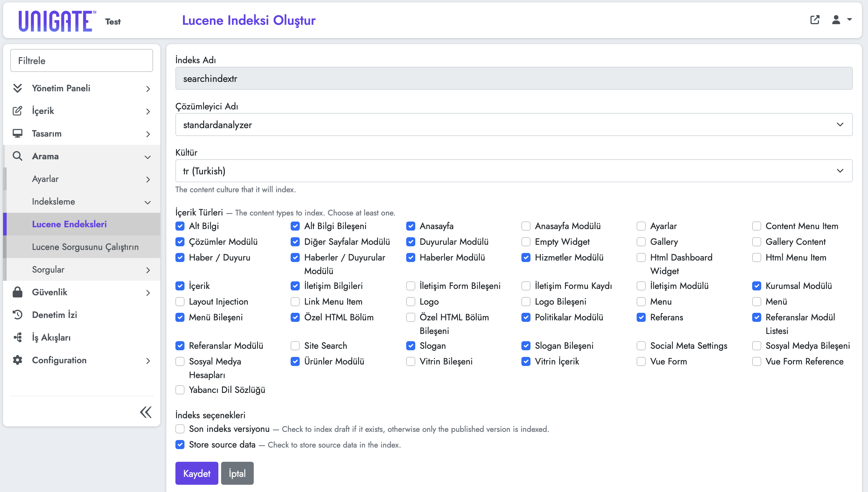
Task: Select Lucene Endeksleri menu item
Action: click(x=82, y=224)
